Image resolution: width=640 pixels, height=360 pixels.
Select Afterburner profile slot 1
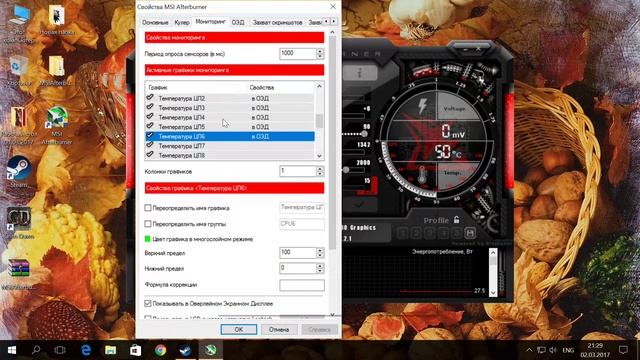402,233
